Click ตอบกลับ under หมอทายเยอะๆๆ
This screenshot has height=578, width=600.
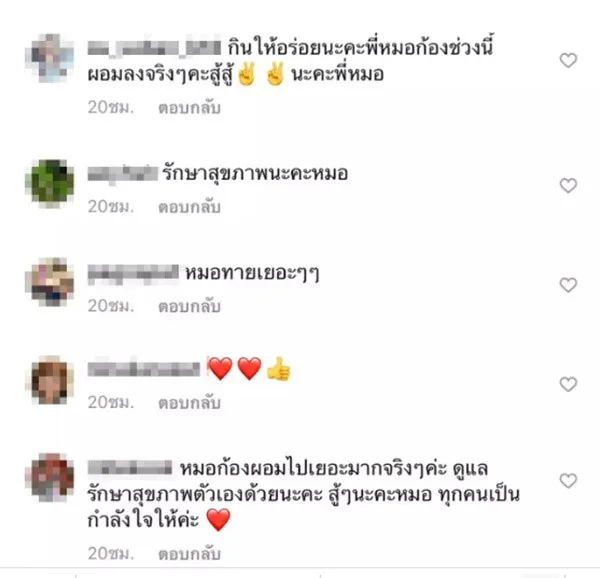tap(189, 306)
